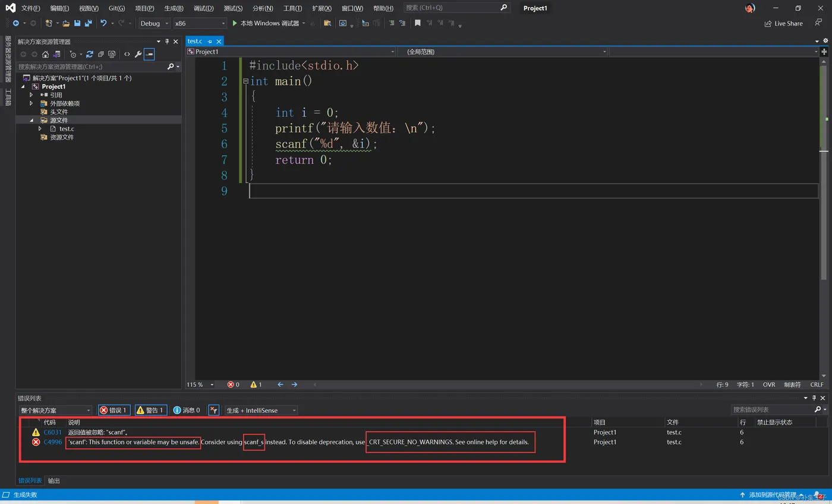
Task: Open the 整个解决方案 scope dropdown
Action: (55, 410)
